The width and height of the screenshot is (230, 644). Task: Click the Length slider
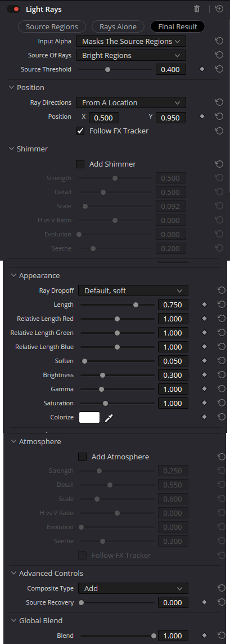coord(118,305)
